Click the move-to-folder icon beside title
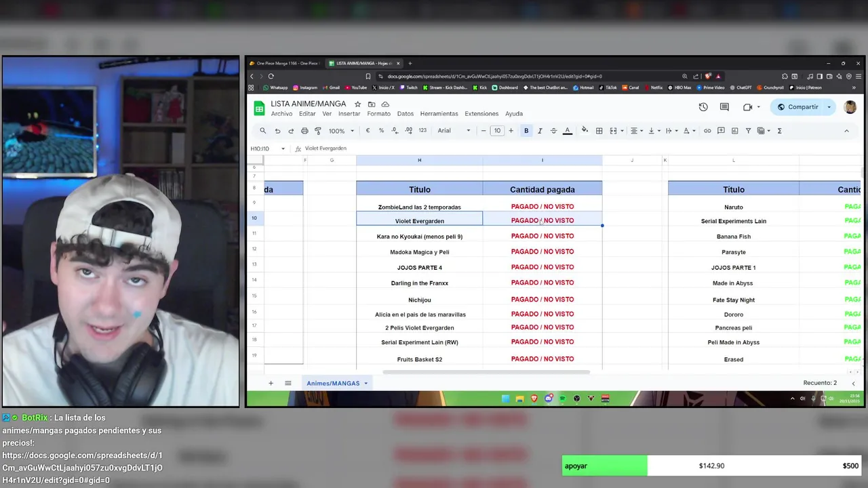 pyautogui.click(x=372, y=104)
